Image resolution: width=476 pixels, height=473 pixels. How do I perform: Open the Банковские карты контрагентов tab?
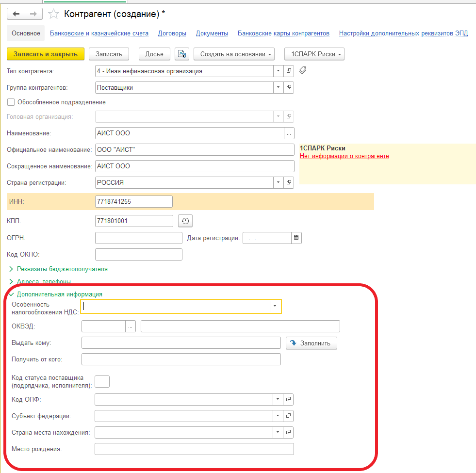tap(283, 33)
